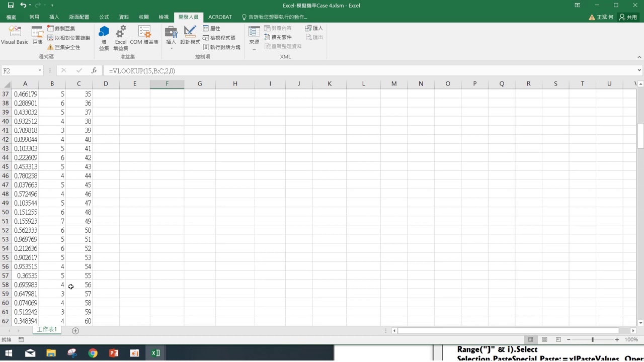Open 巨集安全性 macro security settings

click(63, 47)
